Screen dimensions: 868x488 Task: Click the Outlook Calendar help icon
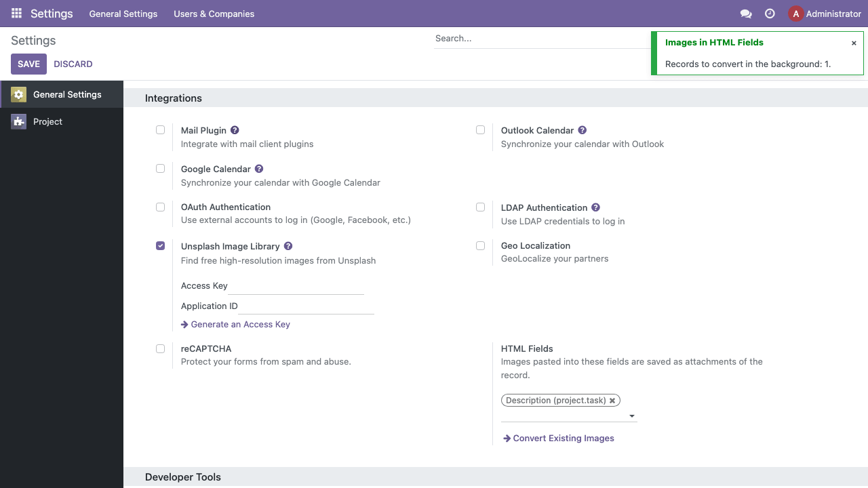[582, 130]
